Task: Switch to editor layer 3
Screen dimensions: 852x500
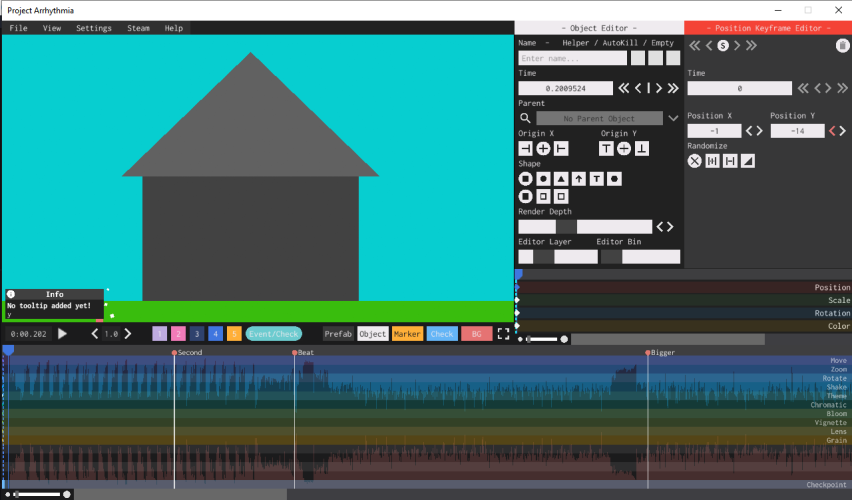Action: [x=197, y=334]
